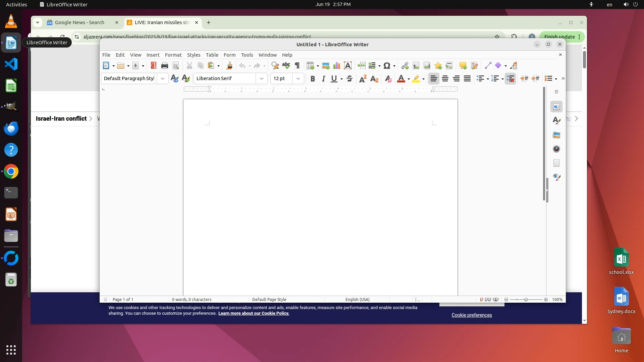Toggle Italic formatting

[323, 78]
